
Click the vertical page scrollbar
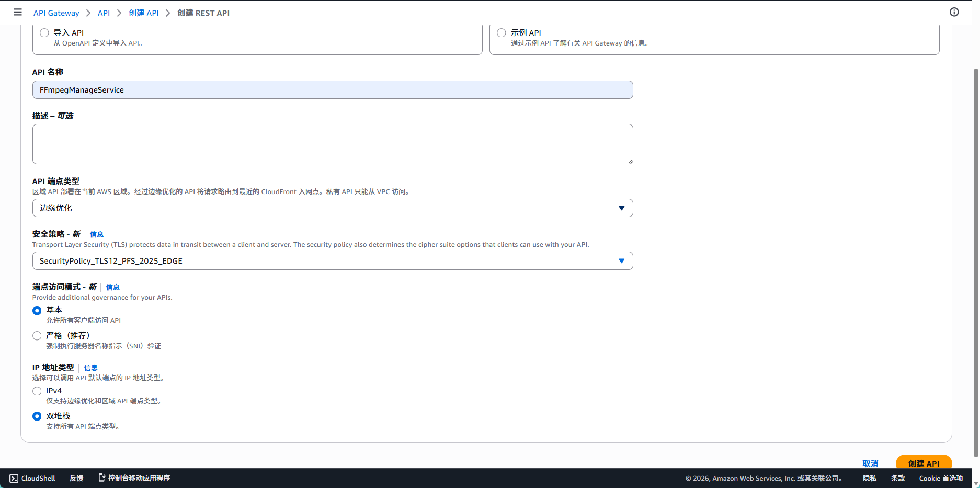[x=976, y=262]
